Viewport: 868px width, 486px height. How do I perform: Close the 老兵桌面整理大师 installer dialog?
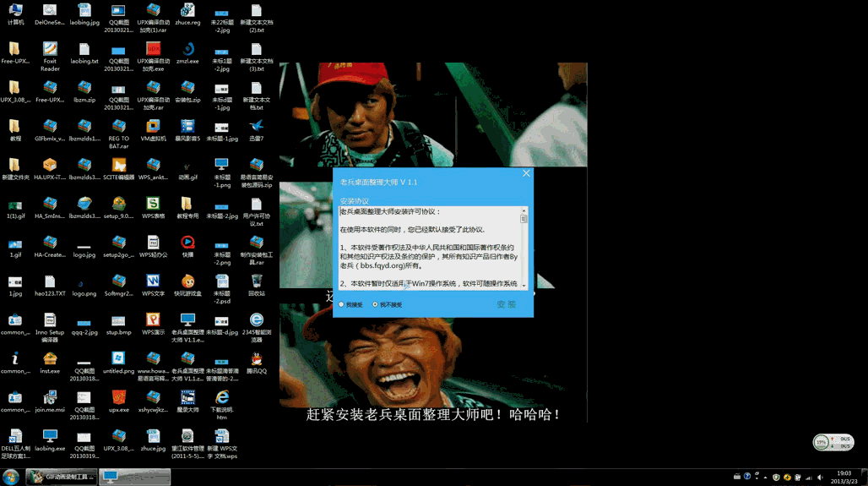click(526, 173)
